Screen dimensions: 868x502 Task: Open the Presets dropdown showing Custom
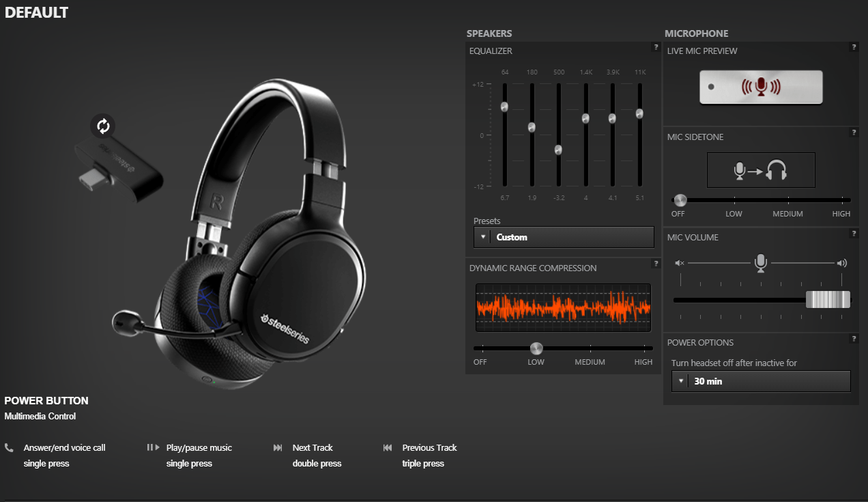pyautogui.click(x=564, y=237)
